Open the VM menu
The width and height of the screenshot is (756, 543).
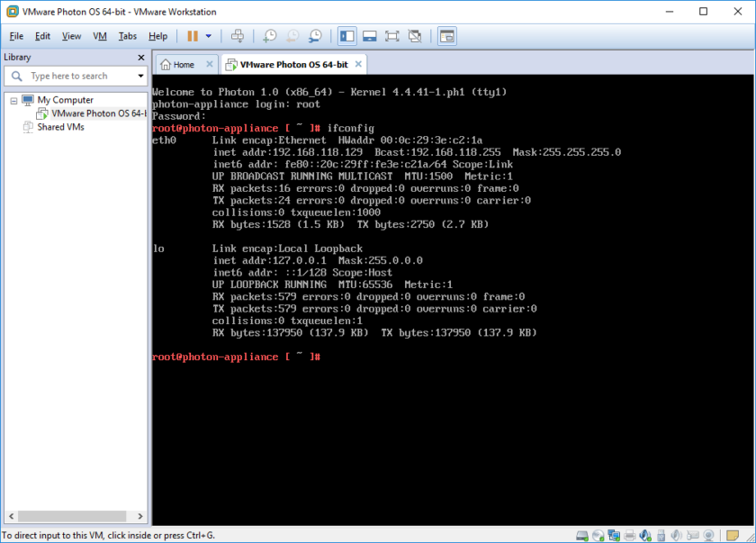[x=99, y=36]
